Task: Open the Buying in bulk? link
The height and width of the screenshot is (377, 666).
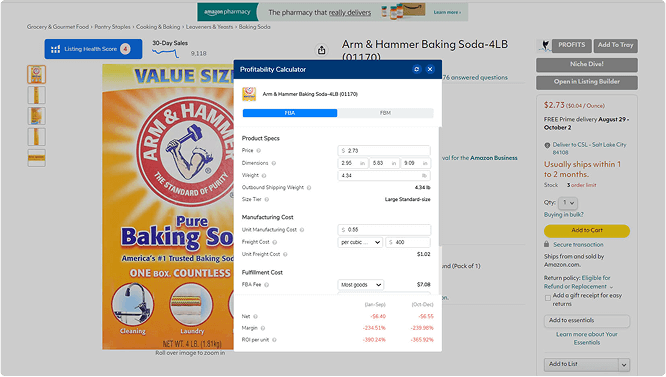Action: [564, 215]
